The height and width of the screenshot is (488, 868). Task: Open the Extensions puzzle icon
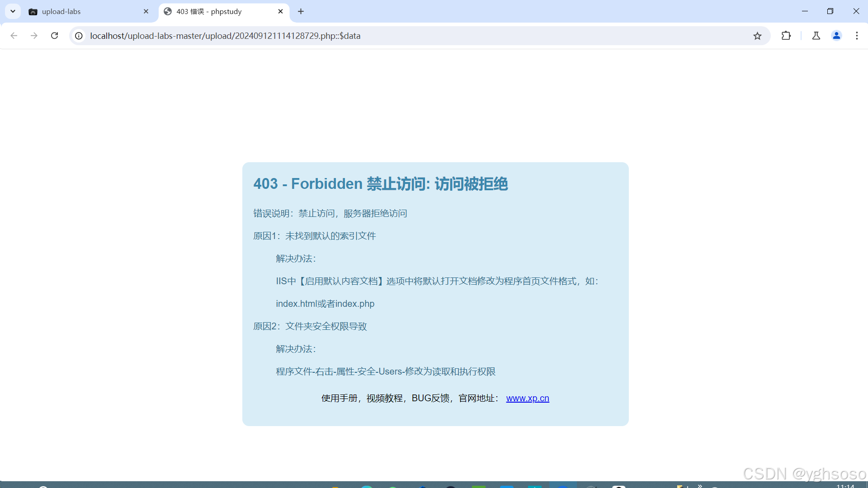(x=786, y=36)
